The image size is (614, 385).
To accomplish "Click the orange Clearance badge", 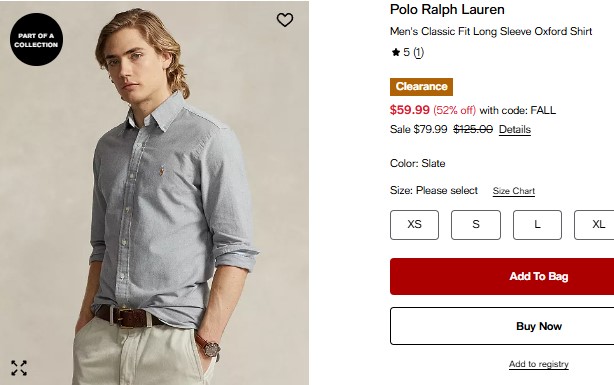I will pyautogui.click(x=421, y=87).
